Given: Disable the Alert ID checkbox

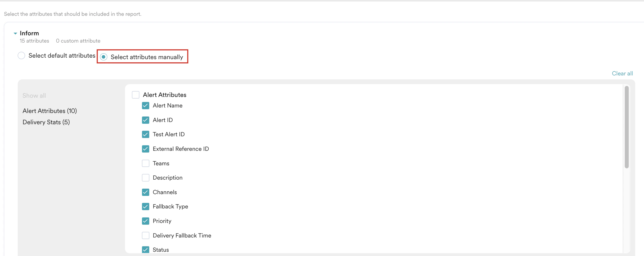Looking at the screenshot, I should point(145,120).
